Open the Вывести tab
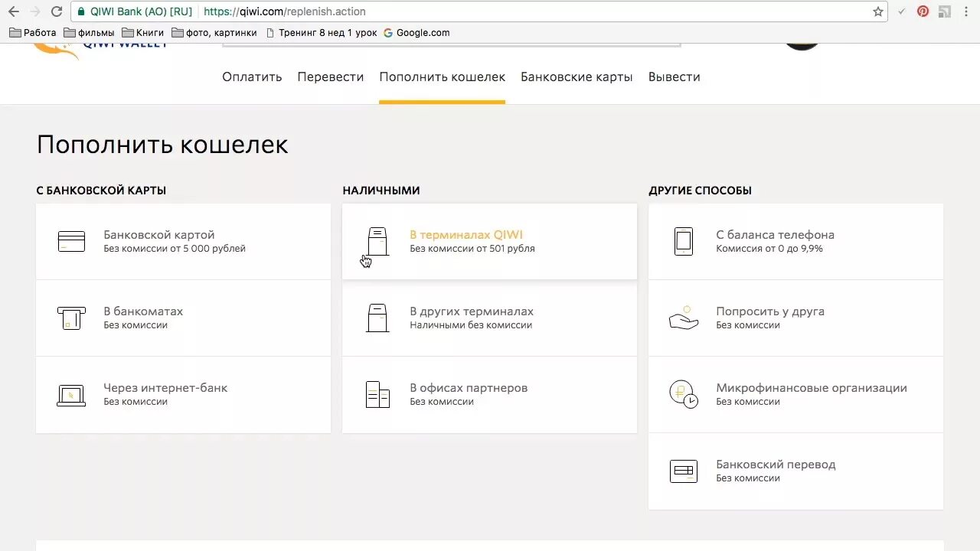This screenshot has height=551, width=980. 675,77
